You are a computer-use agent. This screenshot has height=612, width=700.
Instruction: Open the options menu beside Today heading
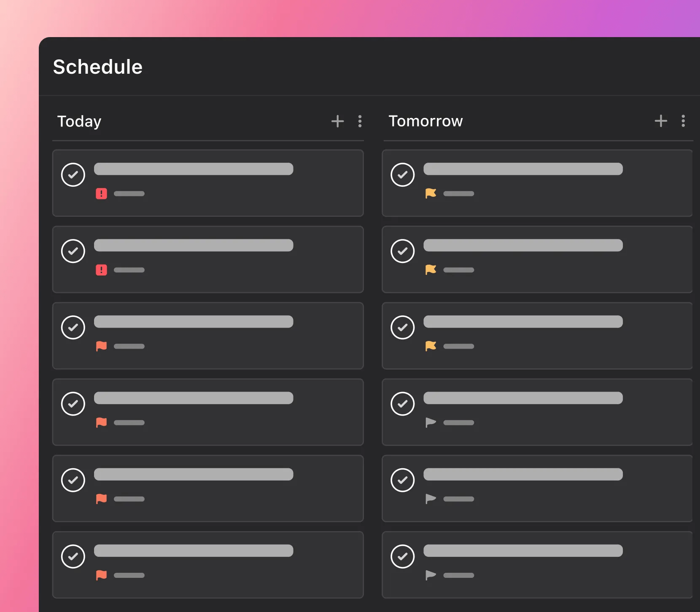[x=360, y=121]
